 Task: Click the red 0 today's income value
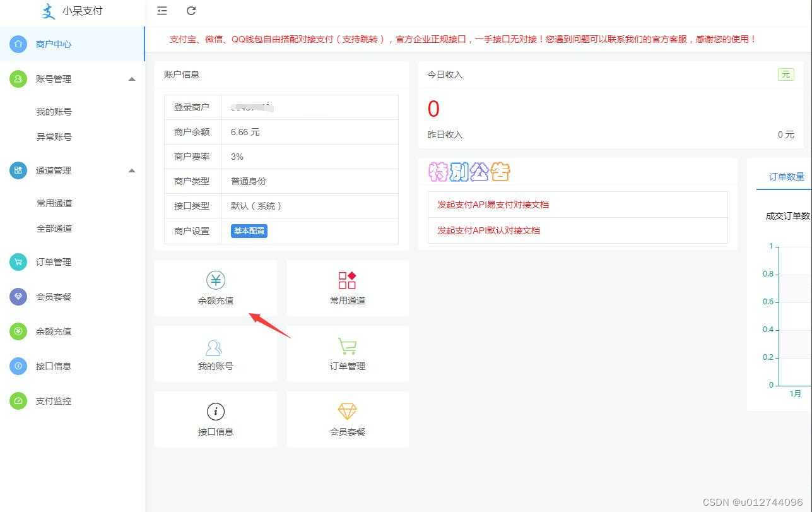[x=433, y=109]
